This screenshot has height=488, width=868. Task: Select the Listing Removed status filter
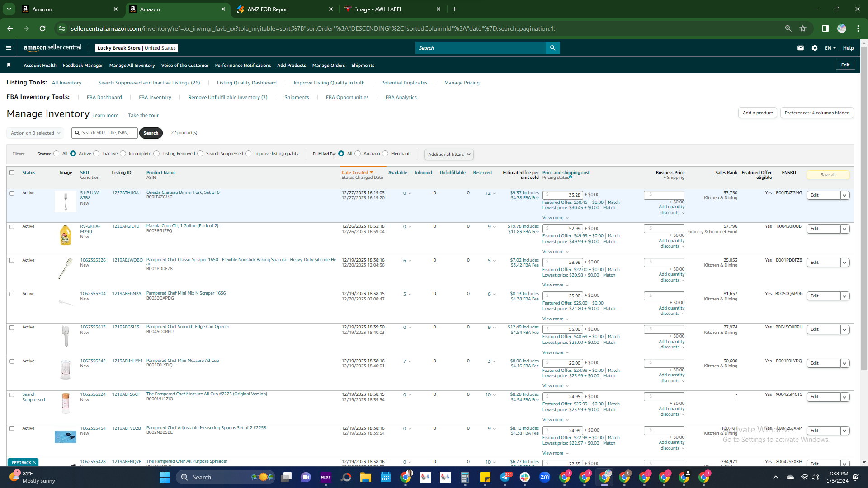156,154
